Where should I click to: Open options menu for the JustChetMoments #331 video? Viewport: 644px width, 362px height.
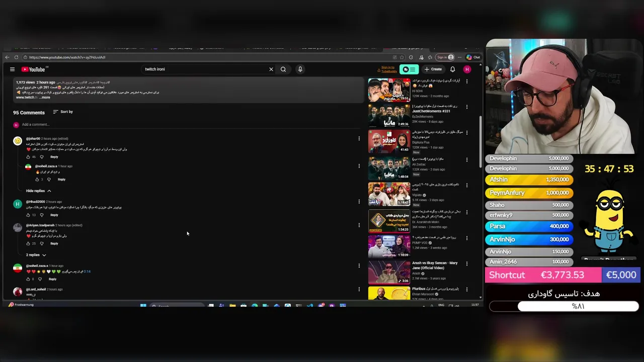(466, 107)
